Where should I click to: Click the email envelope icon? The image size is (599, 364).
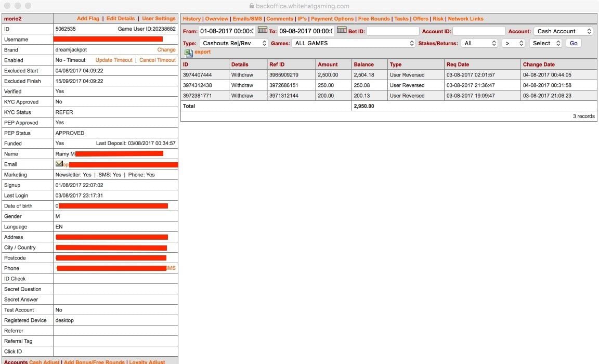coord(59,163)
